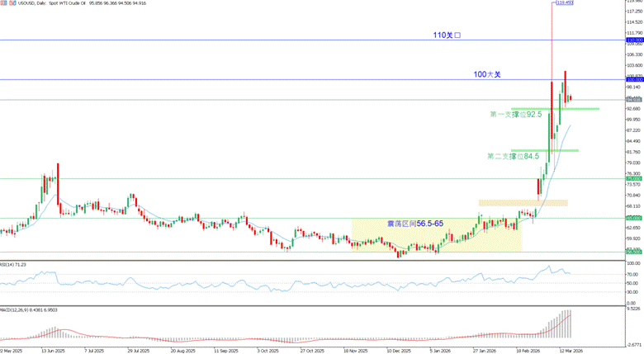Image resolution: width=644 pixels, height=354 pixels.
Task: Click the 110.000 price tag on axis
Action: pos(634,40)
